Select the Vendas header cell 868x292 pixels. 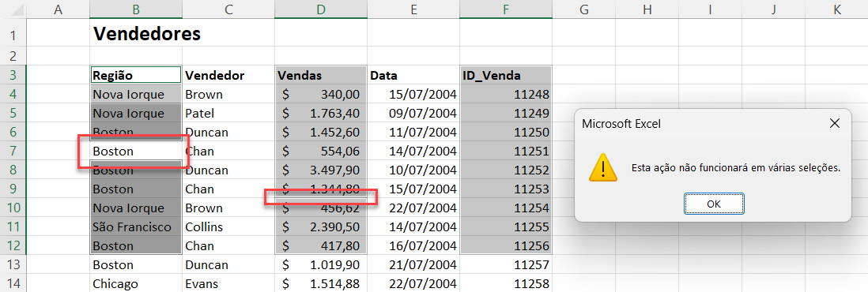tap(320, 75)
